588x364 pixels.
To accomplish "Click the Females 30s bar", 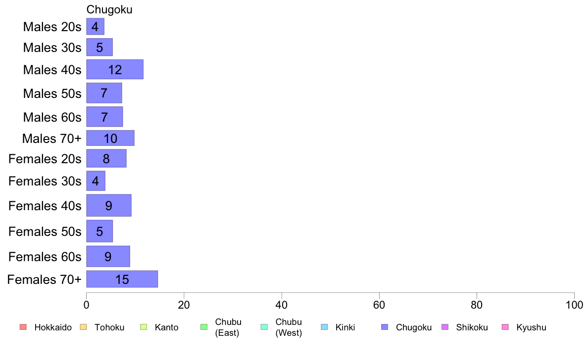I will click(96, 181).
